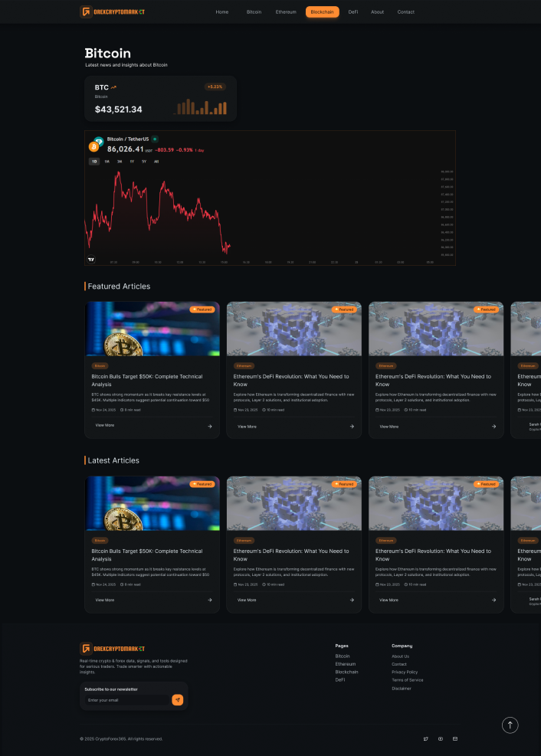Submit newsletter with orange paper-plane icon
The image size is (541, 756).
(178, 699)
